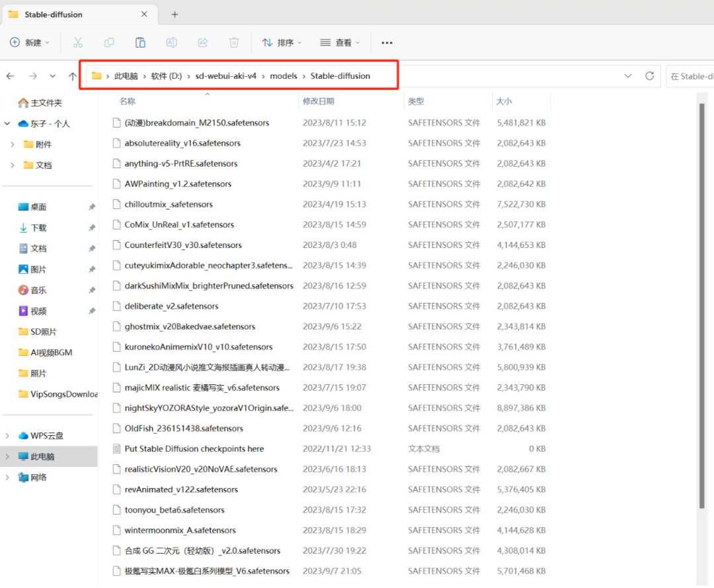Select file toonyou_beta6.safetensors
Image resolution: width=714 pixels, height=588 pixels.
[x=175, y=510]
